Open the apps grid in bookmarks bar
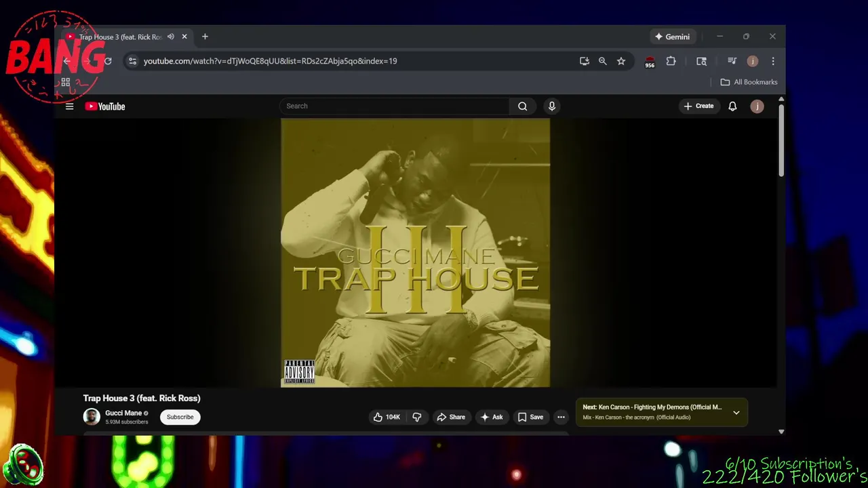 point(66,82)
